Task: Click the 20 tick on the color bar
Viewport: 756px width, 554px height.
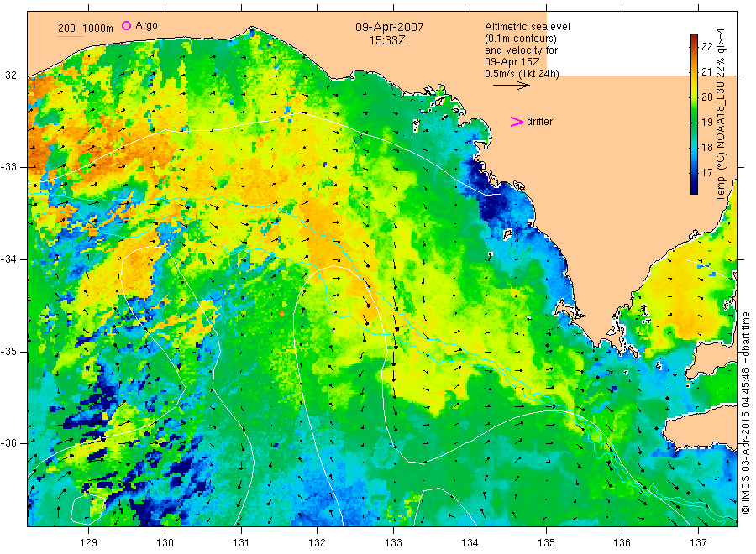Action: pyautogui.click(x=706, y=97)
